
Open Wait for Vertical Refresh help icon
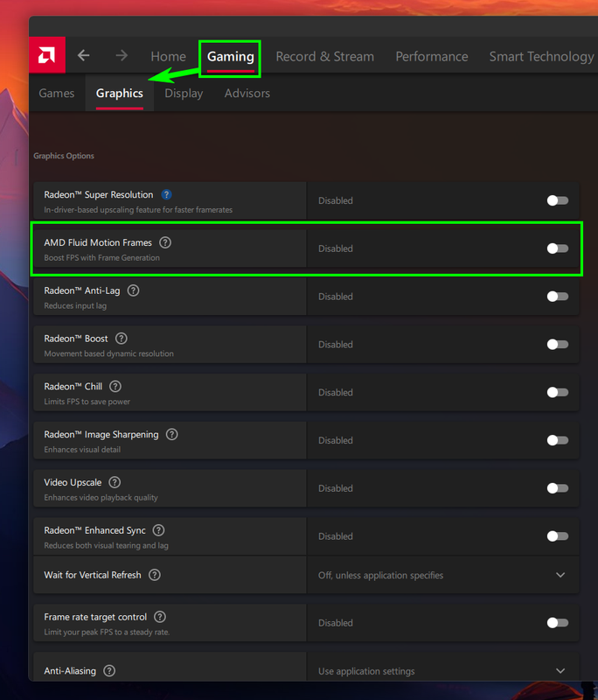click(154, 575)
